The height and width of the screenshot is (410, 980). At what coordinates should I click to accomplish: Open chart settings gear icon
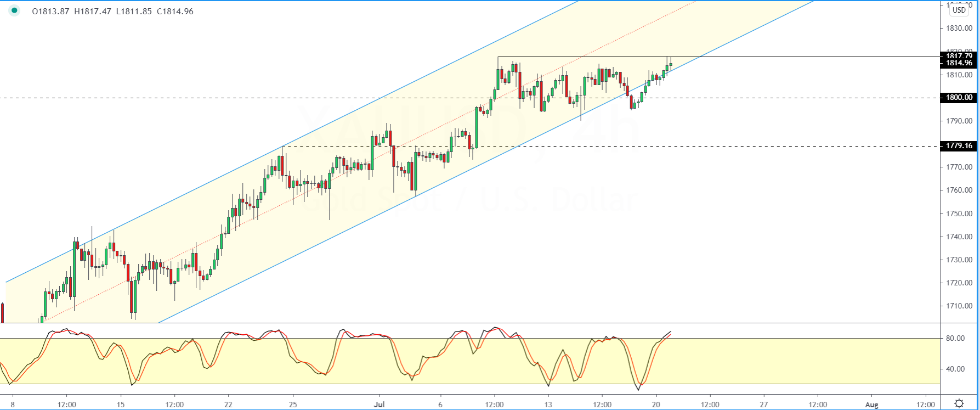coord(959,403)
